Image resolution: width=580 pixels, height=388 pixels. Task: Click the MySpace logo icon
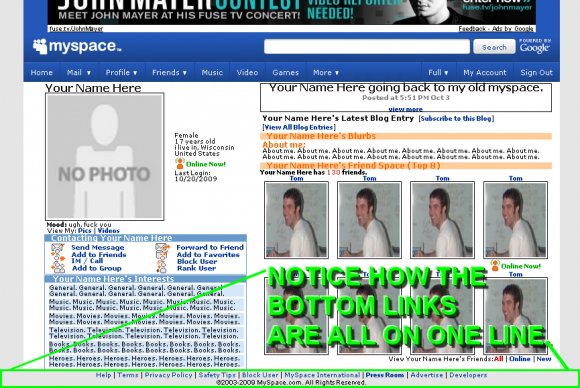pyautogui.click(x=40, y=47)
